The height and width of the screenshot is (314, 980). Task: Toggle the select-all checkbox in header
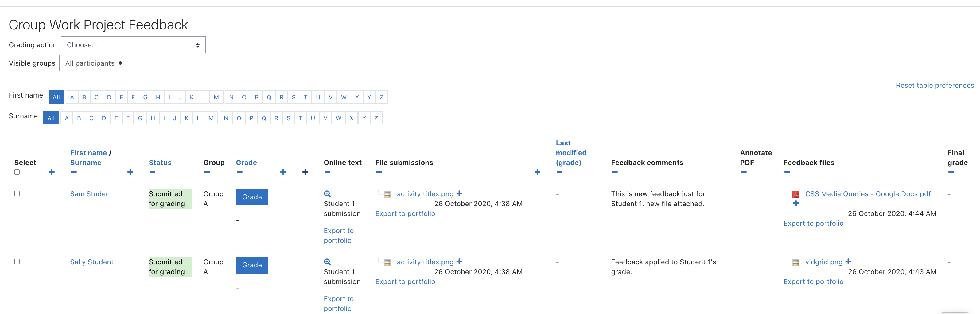pyautogui.click(x=17, y=172)
